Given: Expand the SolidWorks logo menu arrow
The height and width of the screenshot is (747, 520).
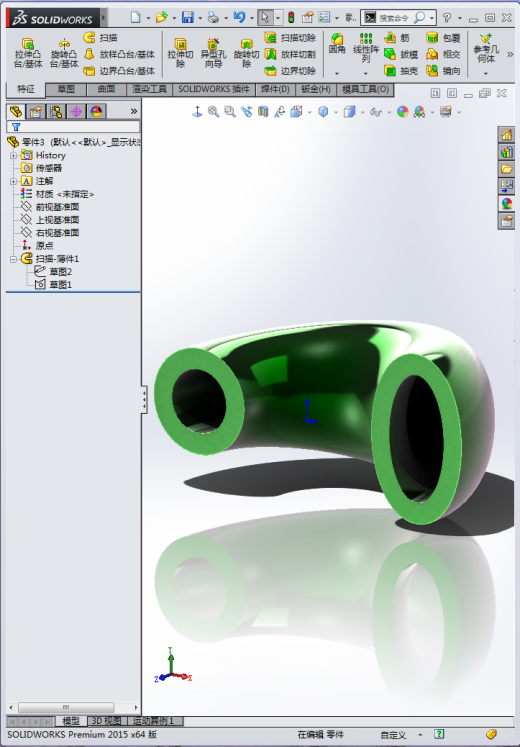Looking at the screenshot, I should (104, 18).
